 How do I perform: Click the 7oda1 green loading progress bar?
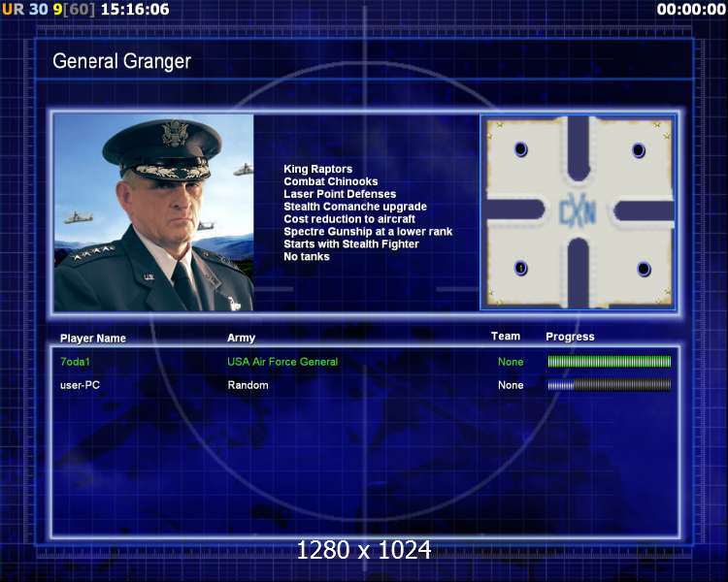click(610, 362)
